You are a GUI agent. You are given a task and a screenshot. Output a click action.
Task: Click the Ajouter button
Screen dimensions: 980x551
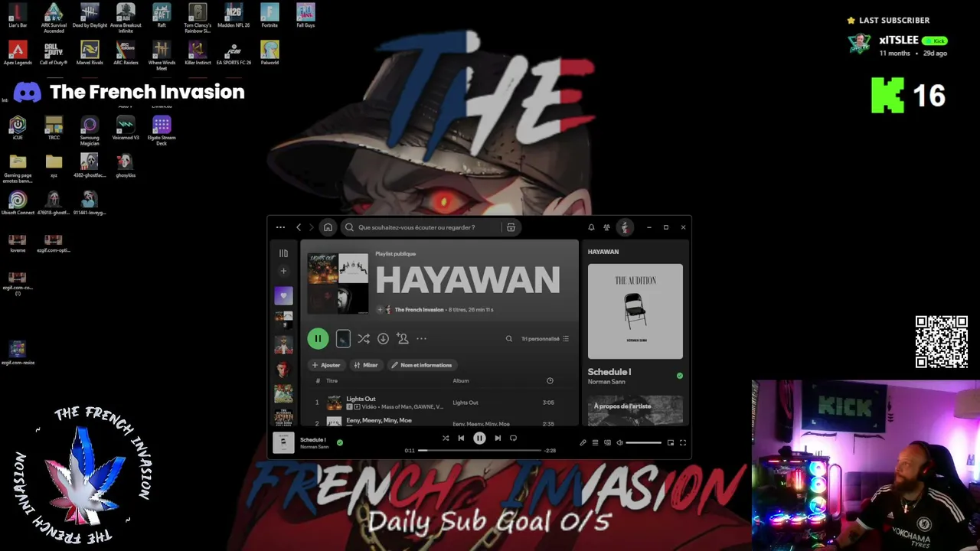[326, 365]
